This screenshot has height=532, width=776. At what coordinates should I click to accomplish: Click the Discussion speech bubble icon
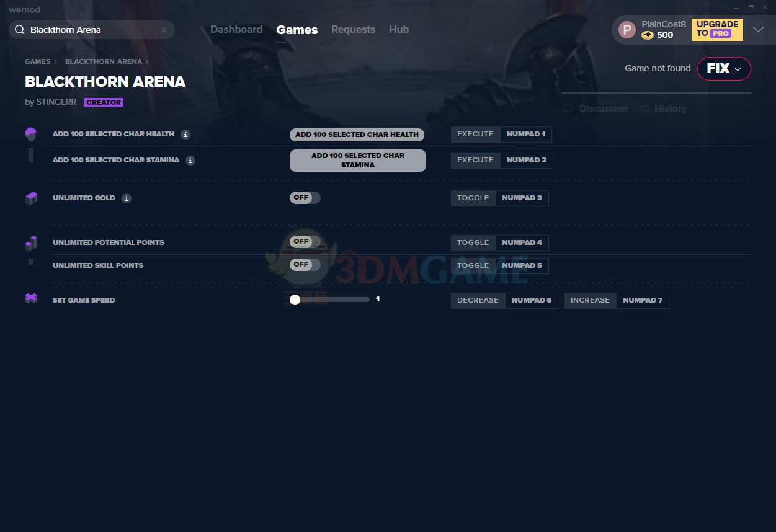pos(568,109)
